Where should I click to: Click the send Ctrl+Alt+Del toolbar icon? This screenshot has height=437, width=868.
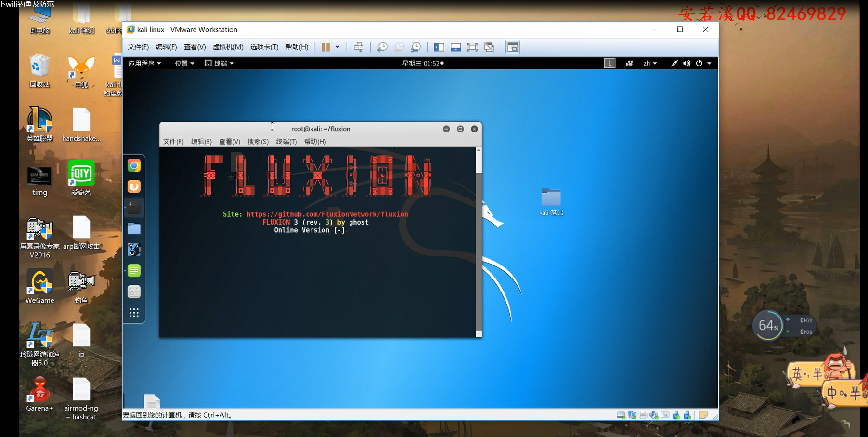(359, 47)
